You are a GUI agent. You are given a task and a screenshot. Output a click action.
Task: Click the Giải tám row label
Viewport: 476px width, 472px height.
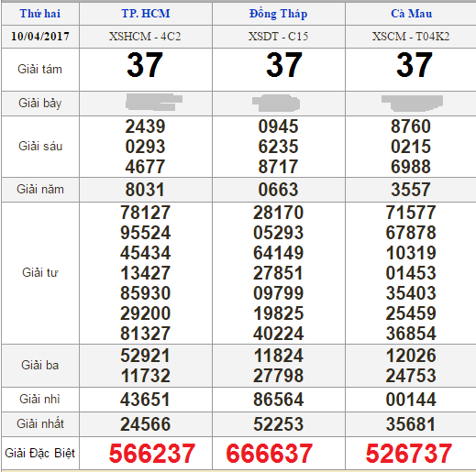pyautogui.click(x=39, y=69)
